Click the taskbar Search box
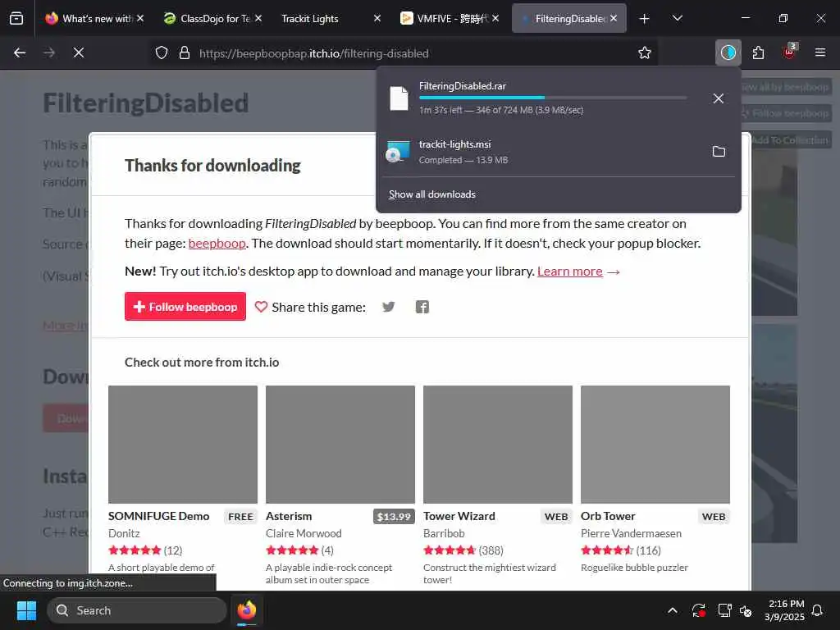Image resolution: width=840 pixels, height=630 pixels. click(x=137, y=610)
